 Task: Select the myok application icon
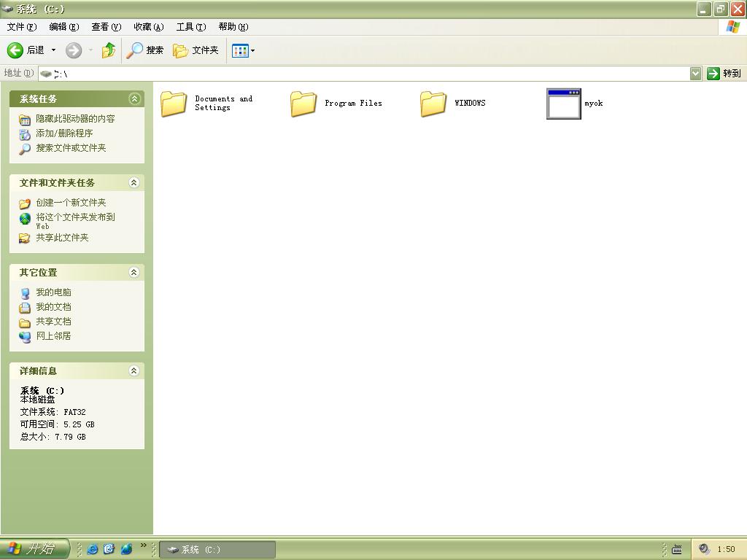click(564, 104)
